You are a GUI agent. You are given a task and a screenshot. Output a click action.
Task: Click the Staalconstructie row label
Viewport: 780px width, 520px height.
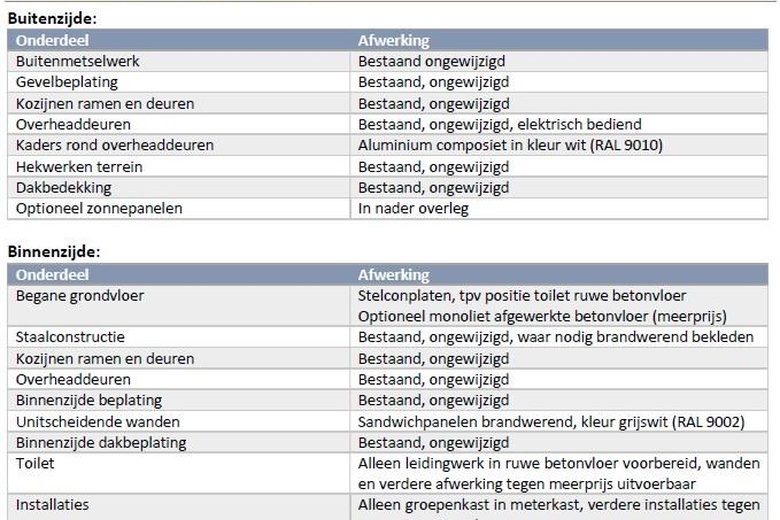[x=70, y=337]
